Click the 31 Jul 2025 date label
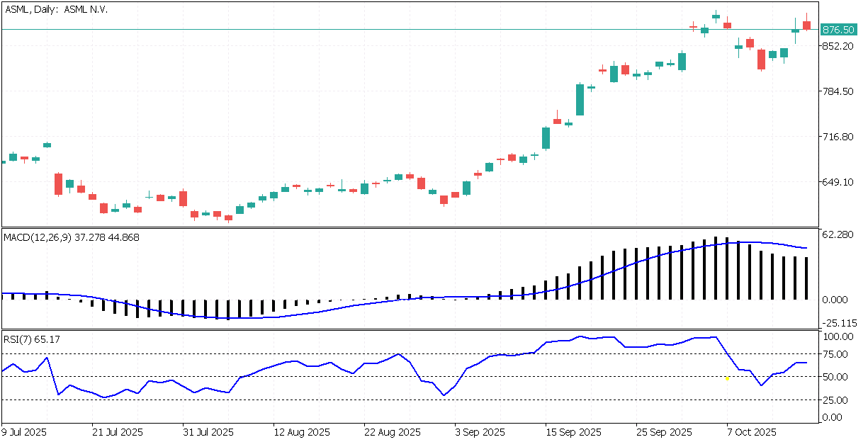 (x=208, y=432)
